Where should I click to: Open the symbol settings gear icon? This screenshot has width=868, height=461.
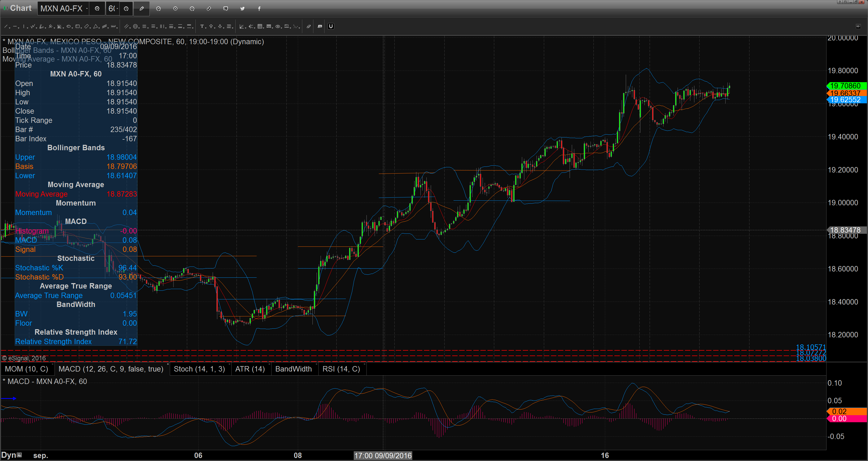[97, 9]
